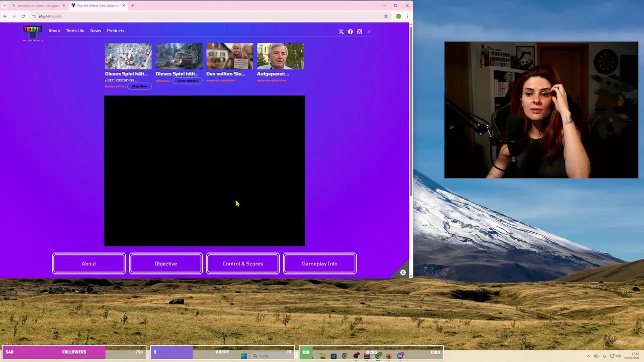Click the browser vertical scrollbar
This screenshot has width=644, height=362.
pyautogui.click(x=411, y=111)
